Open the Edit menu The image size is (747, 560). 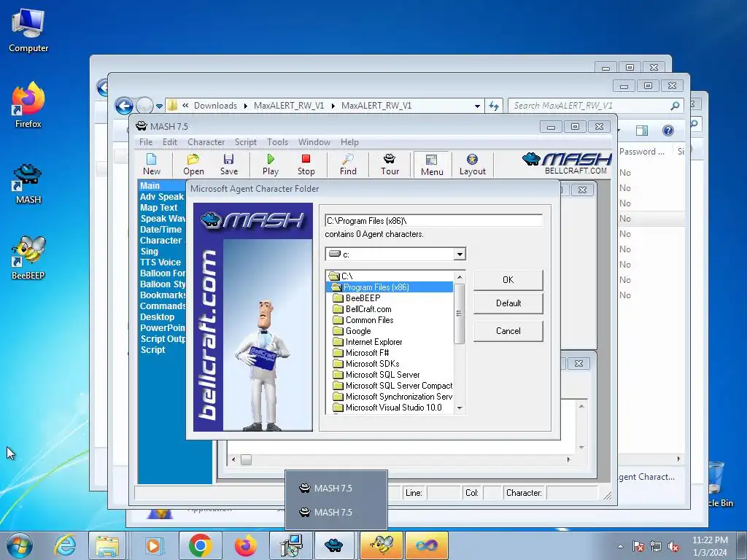[x=169, y=142]
